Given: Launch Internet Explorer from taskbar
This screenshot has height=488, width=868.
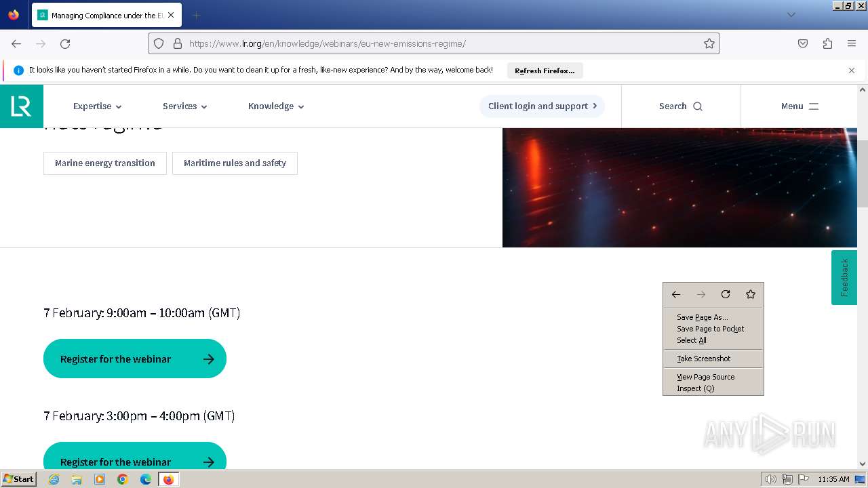Looking at the screenshot, I should 54,479.
